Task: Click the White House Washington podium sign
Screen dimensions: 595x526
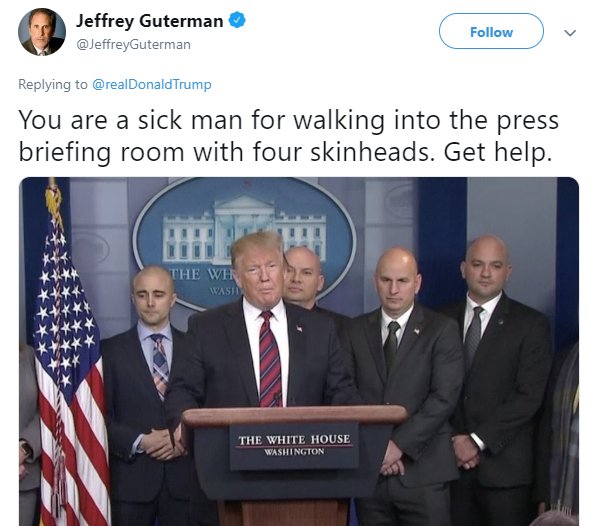Action: click(x=294, y=446)
